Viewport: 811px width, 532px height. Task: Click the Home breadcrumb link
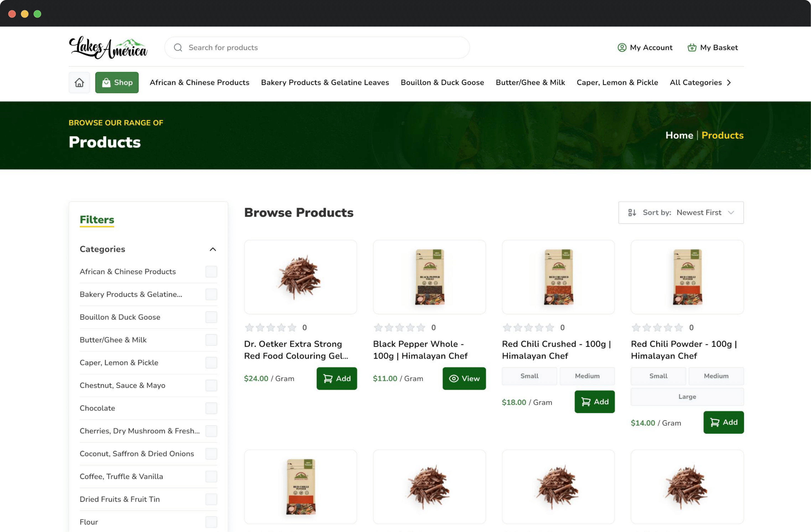tap(679, 135)
